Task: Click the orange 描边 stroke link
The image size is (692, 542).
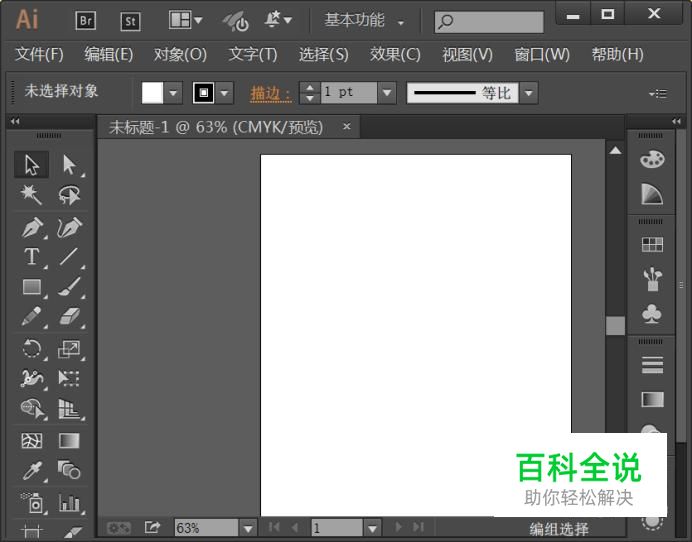Action: click(270, 93)
